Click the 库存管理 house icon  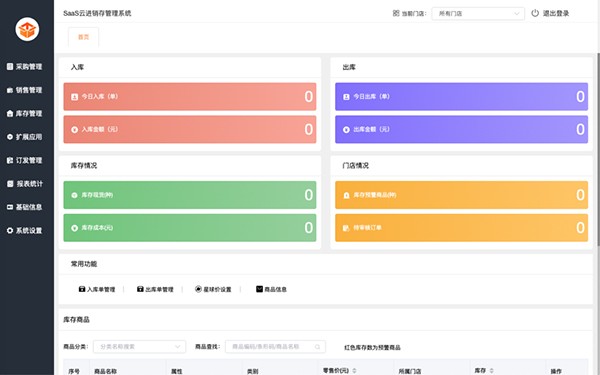pyautogui.click(x=10, y=114)
